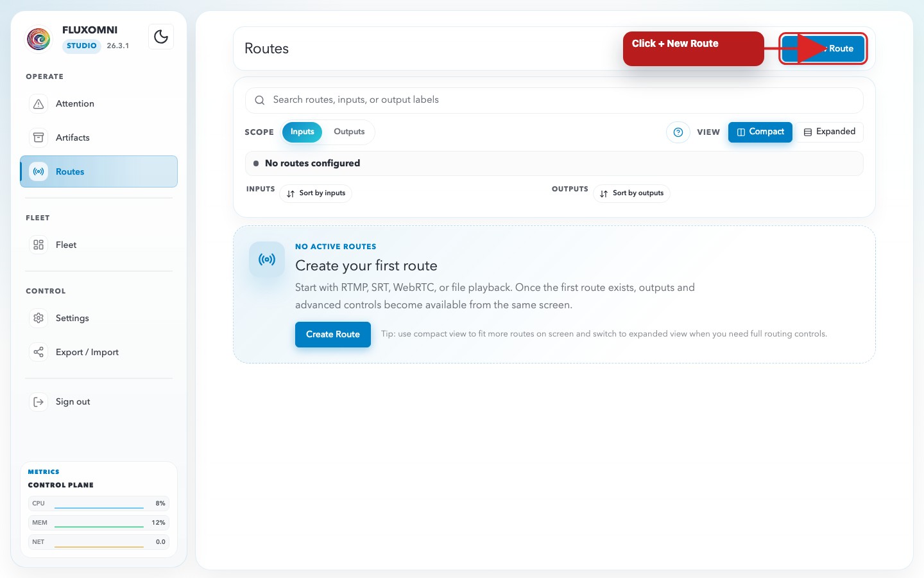Select the Inputs scope toggle

point(302,132)
